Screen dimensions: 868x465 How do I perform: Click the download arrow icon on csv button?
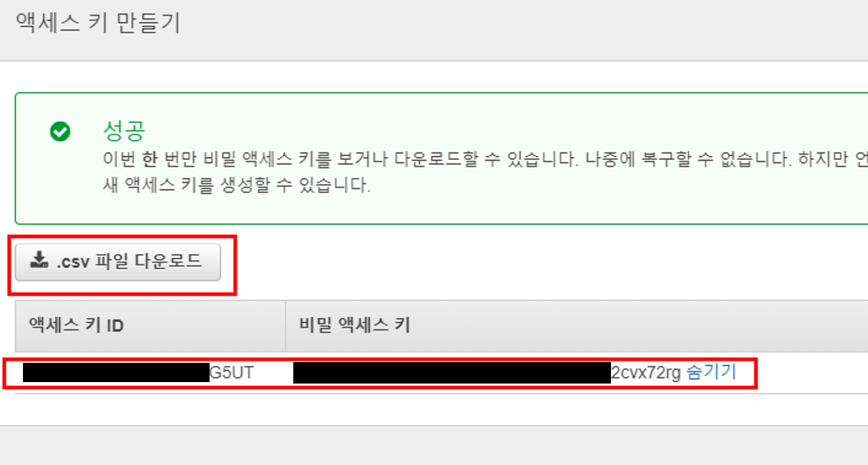point(39,260)
